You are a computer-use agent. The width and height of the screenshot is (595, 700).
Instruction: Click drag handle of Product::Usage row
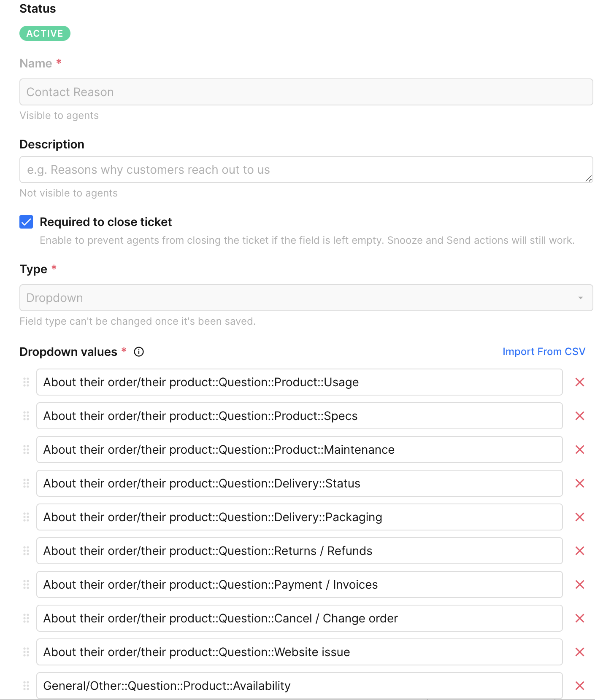[x=26, y=382]
